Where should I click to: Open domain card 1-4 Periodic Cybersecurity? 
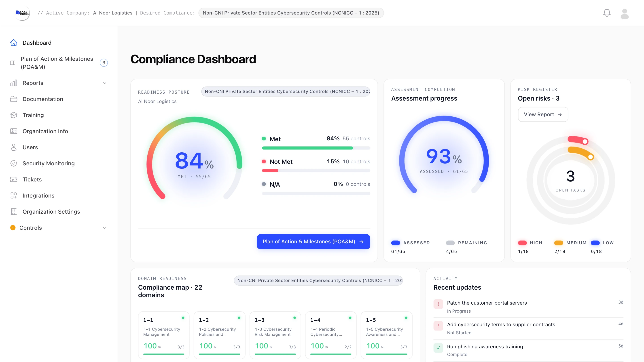tap(331, 335)
